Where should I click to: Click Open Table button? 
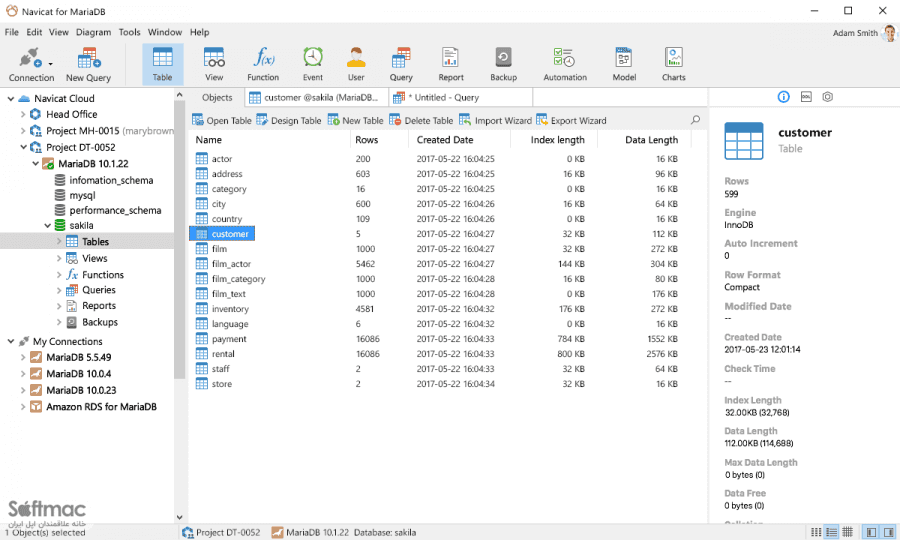click(222, 120)
